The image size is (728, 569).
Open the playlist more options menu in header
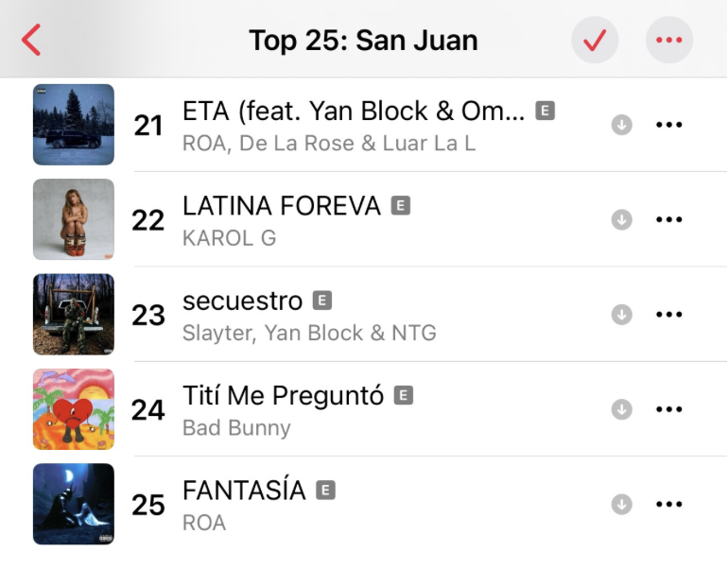[669, 40]
